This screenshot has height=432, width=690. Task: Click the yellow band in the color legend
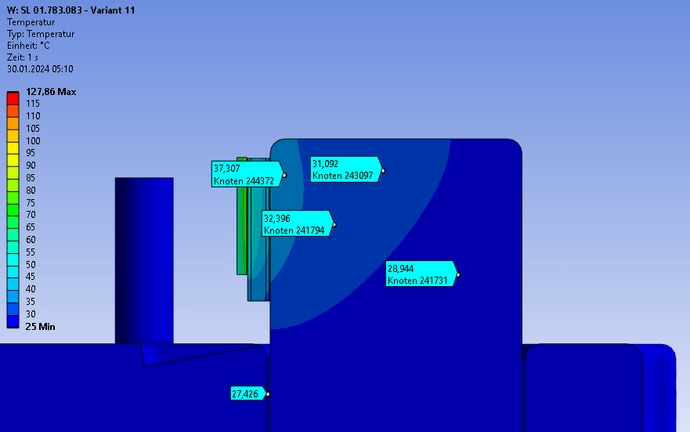click(13, 147)
